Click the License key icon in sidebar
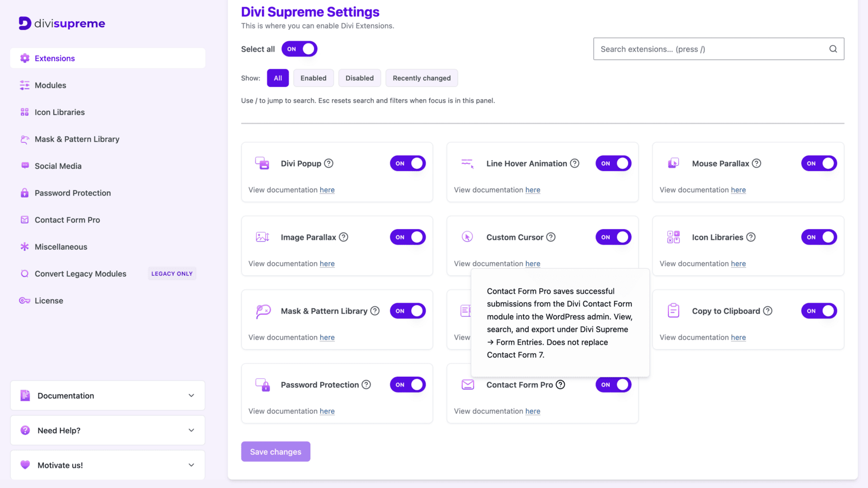The width and height of the screenshot is (868, 488). pos(24,301)
